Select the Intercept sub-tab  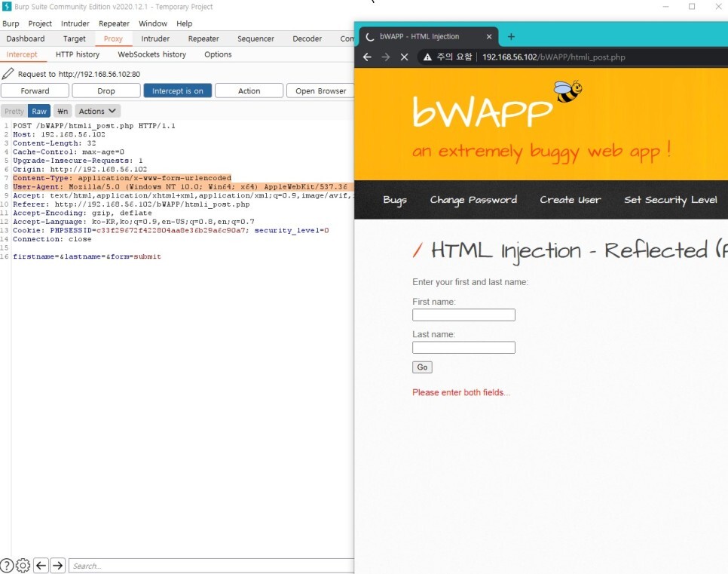coord(22,54)
